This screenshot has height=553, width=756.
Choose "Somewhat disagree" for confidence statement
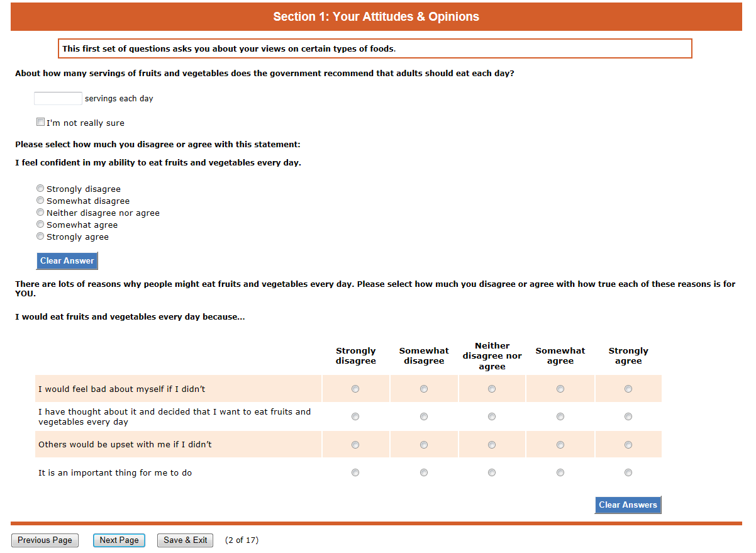41,200
